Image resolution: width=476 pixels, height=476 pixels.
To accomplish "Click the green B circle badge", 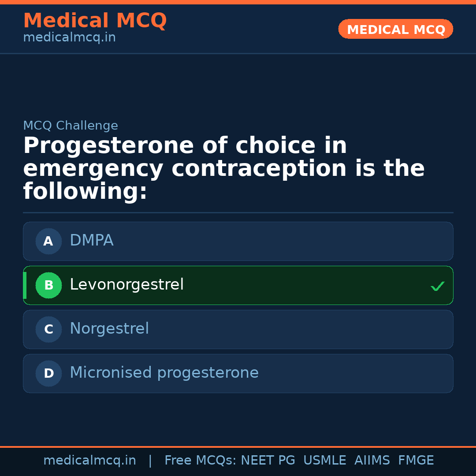I will (48, 285).
